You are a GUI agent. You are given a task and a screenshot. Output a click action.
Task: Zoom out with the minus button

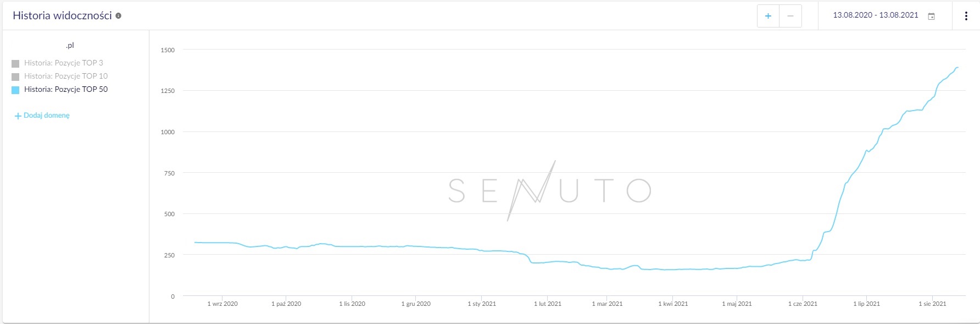[x=790, y=16]
